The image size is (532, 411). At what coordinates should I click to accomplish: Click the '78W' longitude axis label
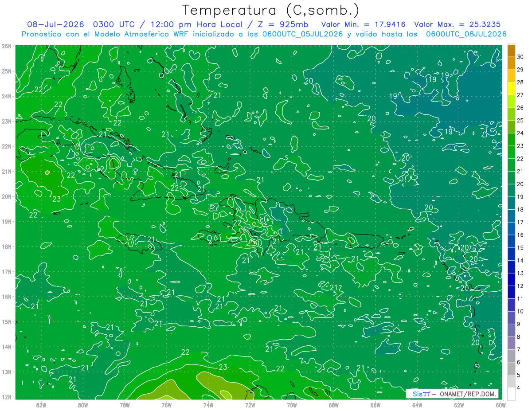click(125, 405)
